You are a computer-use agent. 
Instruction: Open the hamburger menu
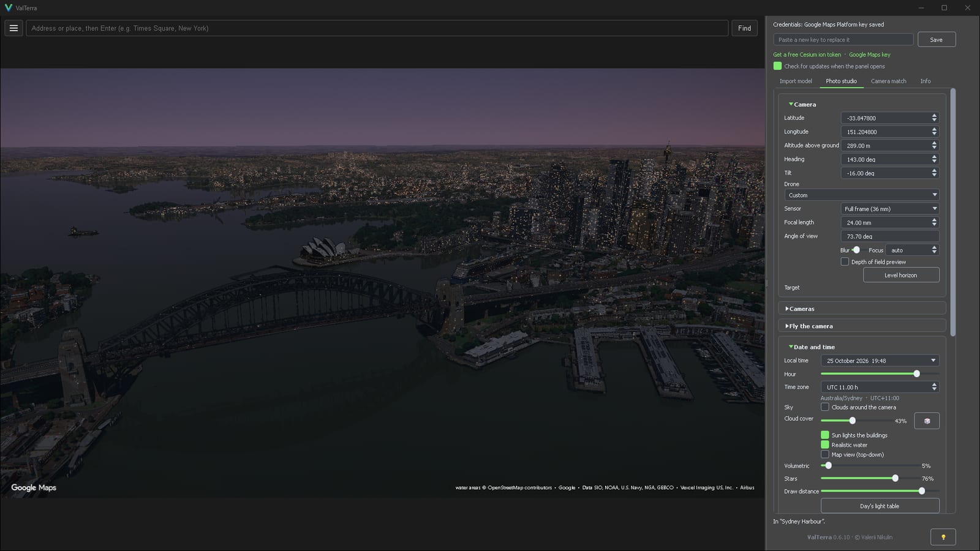pyautogui.click(x=13, y=28)
